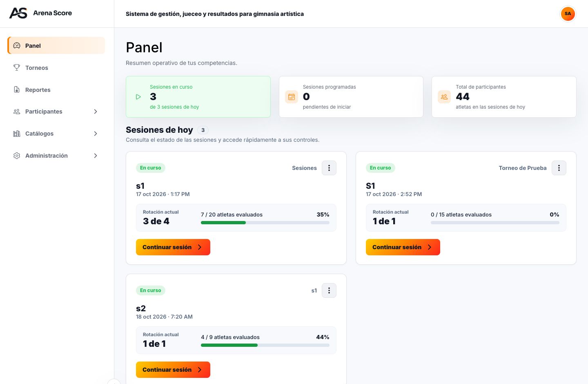Click the Participantes people icon

click(x=17, y=112)
